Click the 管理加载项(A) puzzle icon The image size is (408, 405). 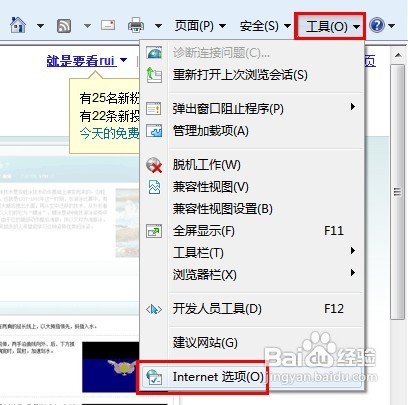click(x=154, y=131)
